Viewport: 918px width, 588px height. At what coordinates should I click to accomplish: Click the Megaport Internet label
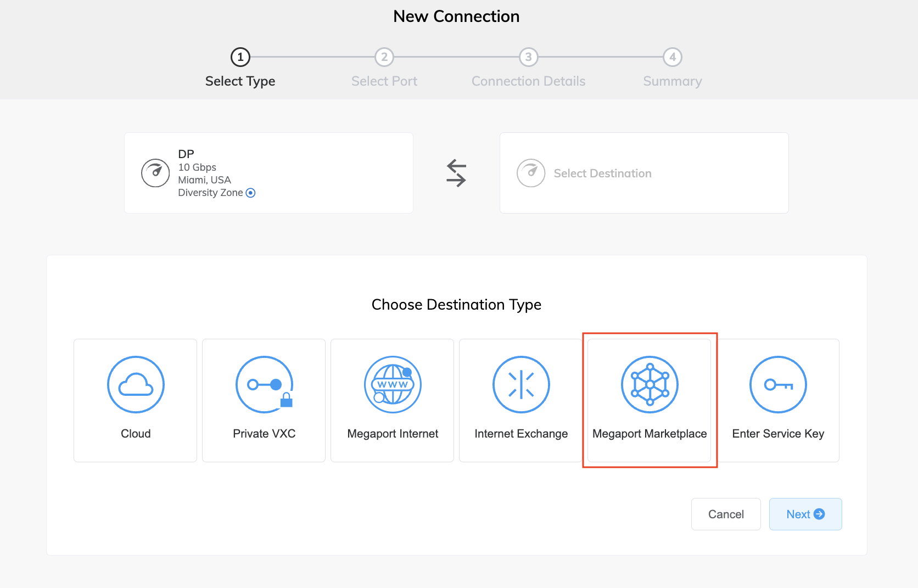pyautogui.click(x=393, y=434)
